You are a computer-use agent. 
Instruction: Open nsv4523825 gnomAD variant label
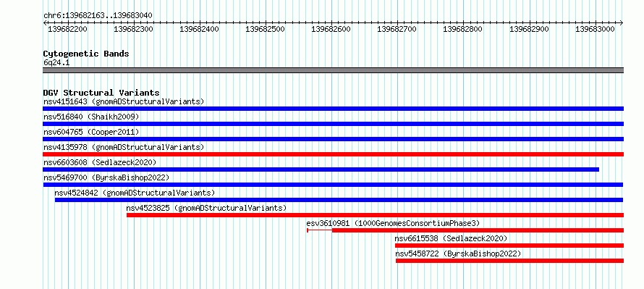tap(207, 208)
